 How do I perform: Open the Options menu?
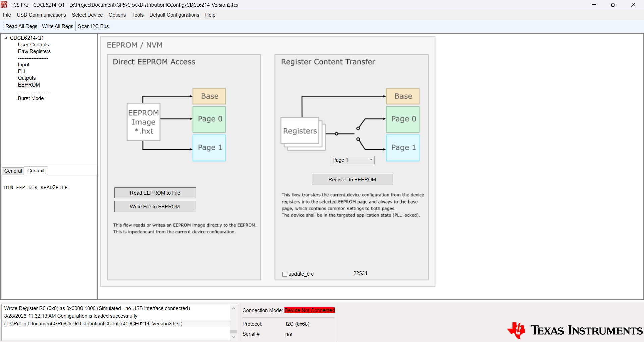click(117, 15)
